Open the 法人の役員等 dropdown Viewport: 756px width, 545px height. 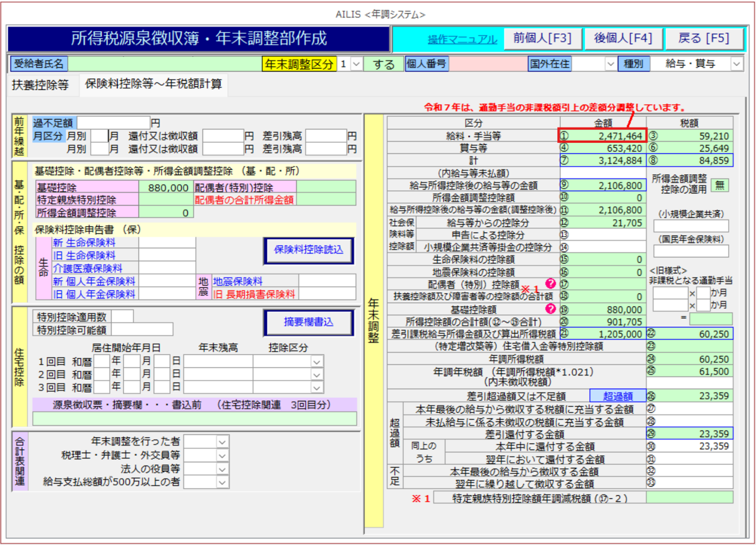tap(222, 468)
